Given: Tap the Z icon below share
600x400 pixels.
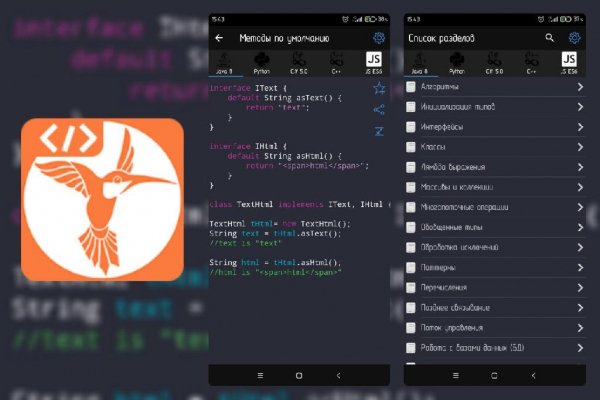Looking at the screenshot, I should tap(379, 132).
